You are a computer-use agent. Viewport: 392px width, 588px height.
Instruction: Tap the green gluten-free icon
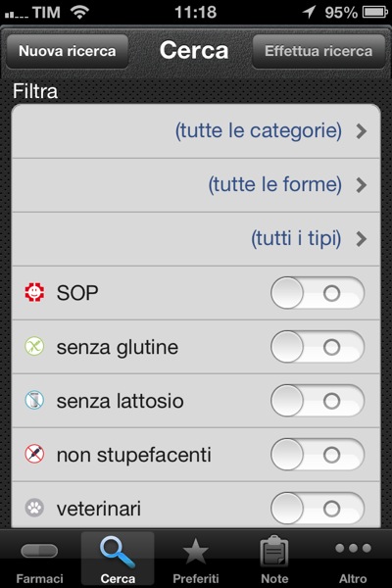point(34,347)
